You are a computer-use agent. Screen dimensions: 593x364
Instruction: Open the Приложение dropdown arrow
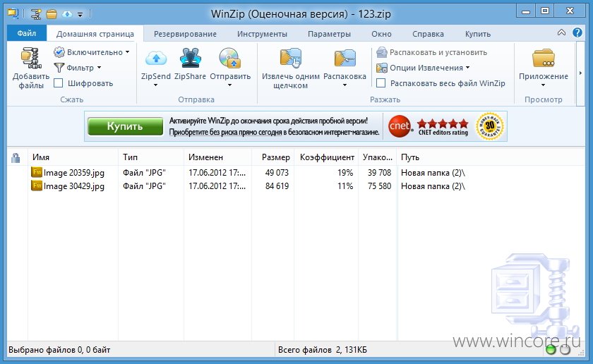tap(544, 85)
